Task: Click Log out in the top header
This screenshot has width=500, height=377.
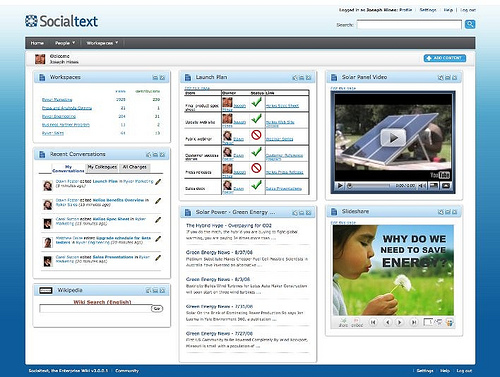Action: click(x=468, y=10)
